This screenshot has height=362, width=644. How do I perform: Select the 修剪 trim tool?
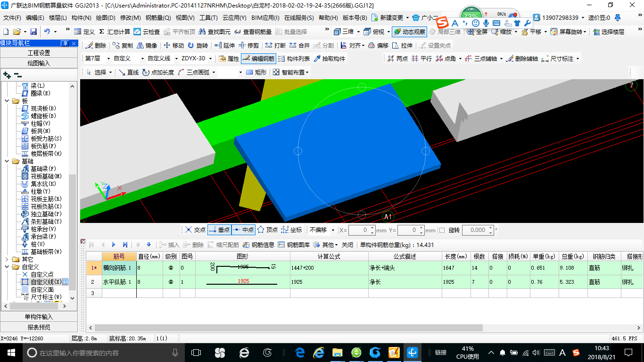click(x=248, y=45)
